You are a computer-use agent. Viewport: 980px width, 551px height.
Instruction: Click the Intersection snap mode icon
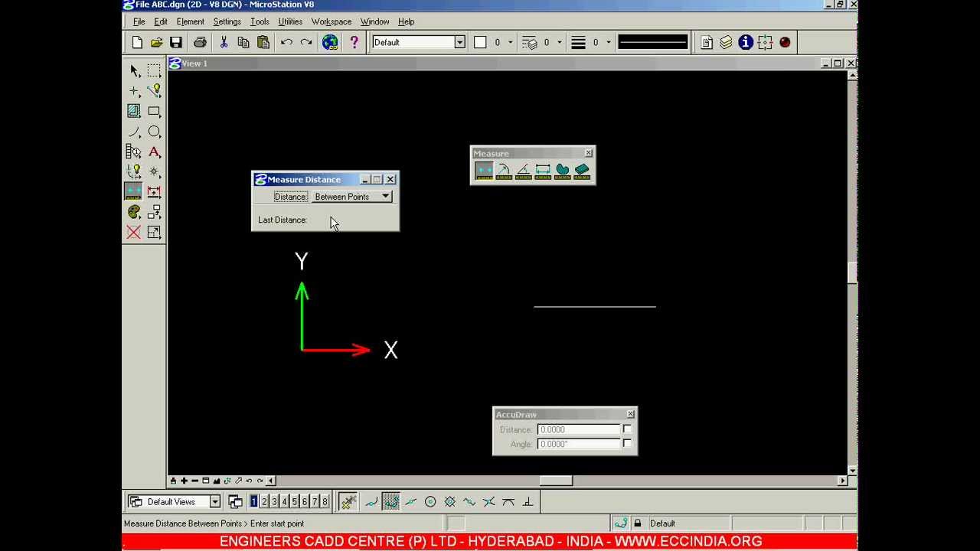489,502
